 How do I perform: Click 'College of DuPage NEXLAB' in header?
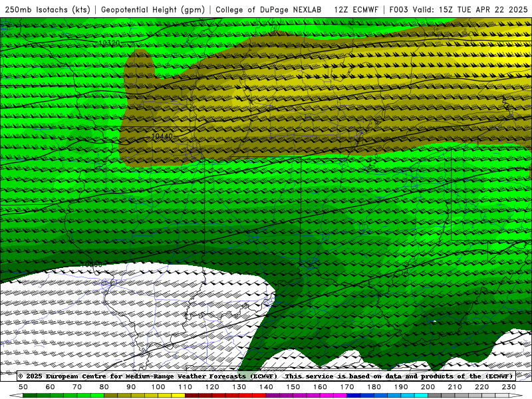pos(269,9)
